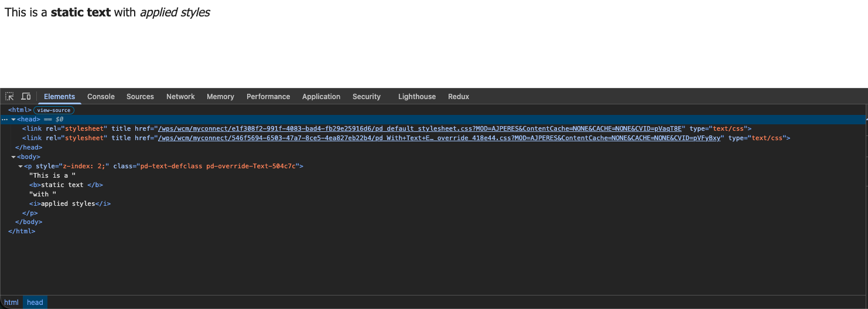Screen dimensions: 868x309
Task: Open the Security tab
Action: 367,96
